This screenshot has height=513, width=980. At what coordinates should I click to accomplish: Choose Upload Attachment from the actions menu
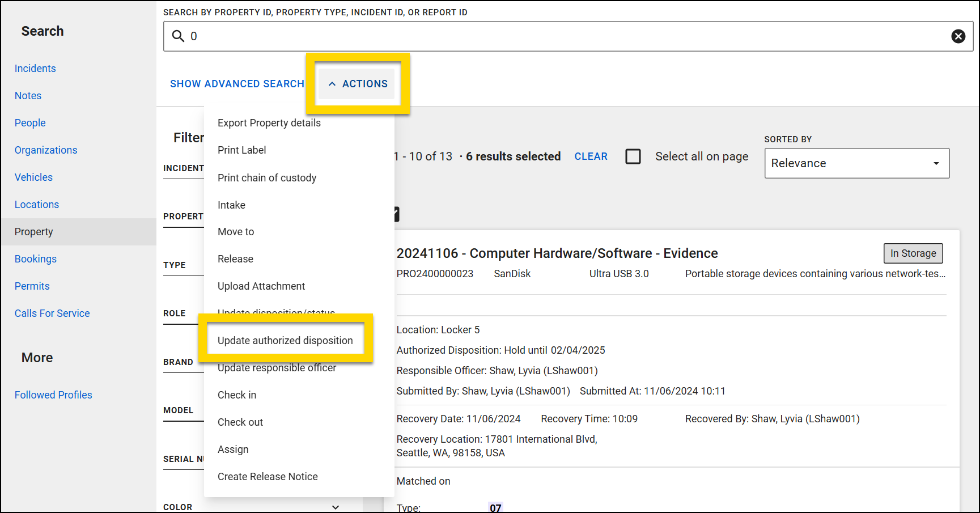(261, 286)
